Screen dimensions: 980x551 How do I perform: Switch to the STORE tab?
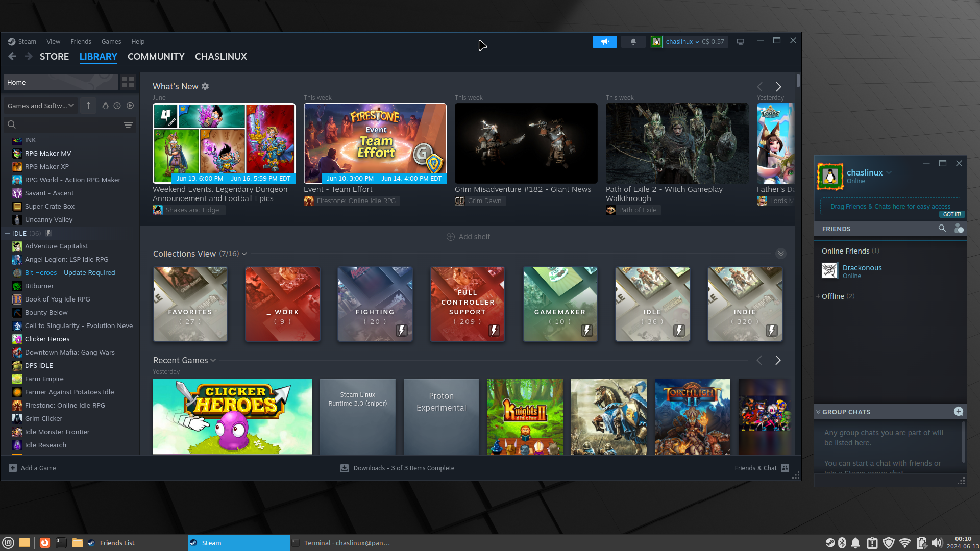click(x=54, y=57)
